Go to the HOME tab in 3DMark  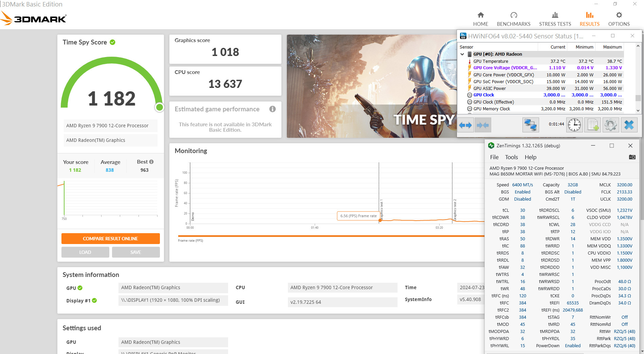point(481,19)
